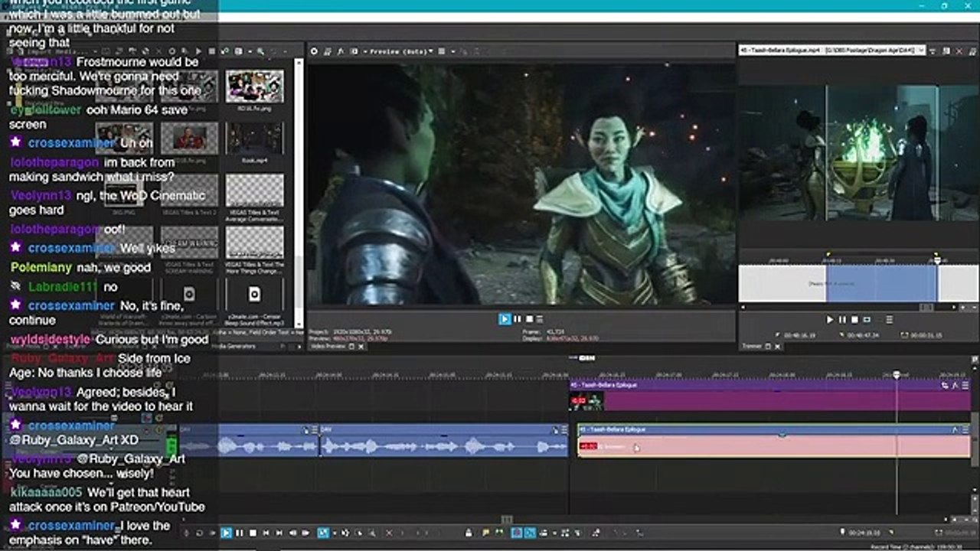Click the search icon in Project Media toolbar
This screenshot has height=551, width=980.
click(x=261, y=51)
